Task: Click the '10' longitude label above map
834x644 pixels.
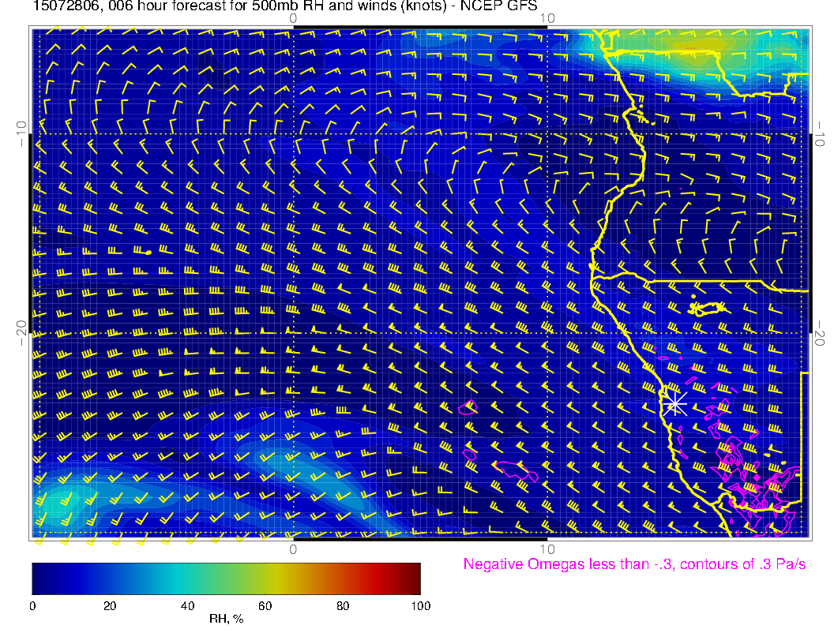Action: pyautogui.click(x=547, y=19)
